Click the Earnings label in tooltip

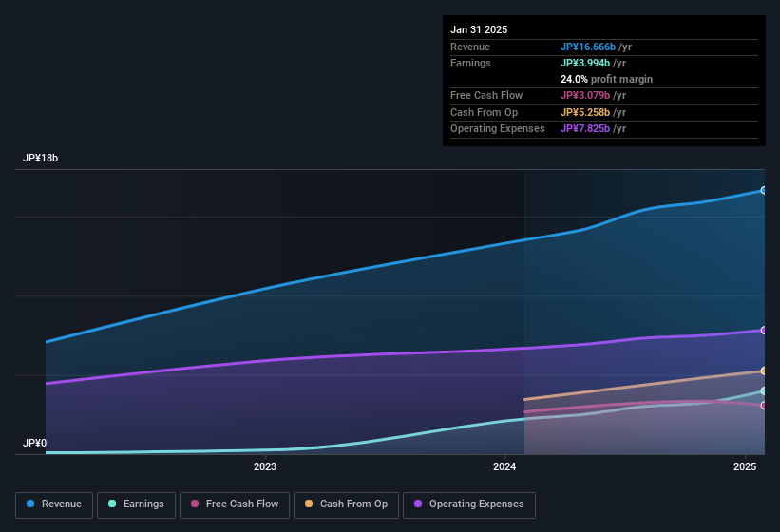470,63
